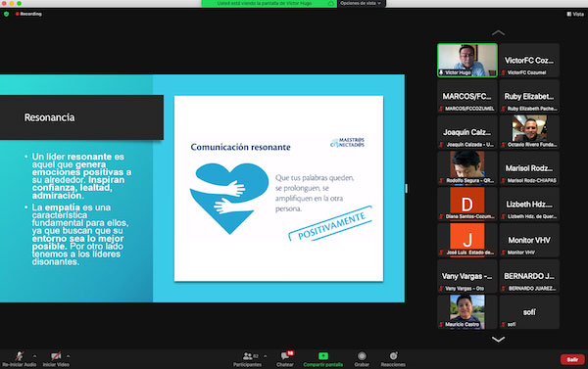Click the green encryption shield icon

pos(7,14)
